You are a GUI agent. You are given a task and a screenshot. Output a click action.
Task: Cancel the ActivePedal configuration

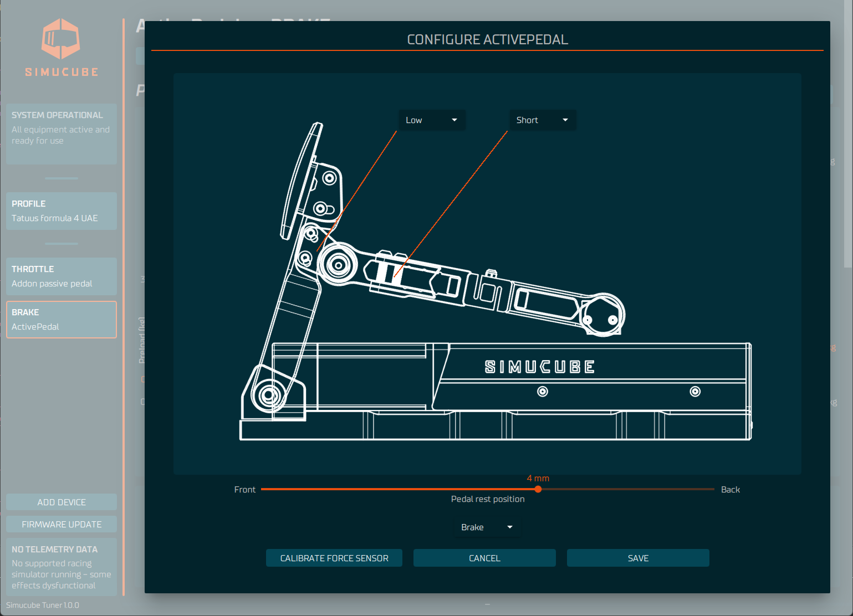coord(484,558)
